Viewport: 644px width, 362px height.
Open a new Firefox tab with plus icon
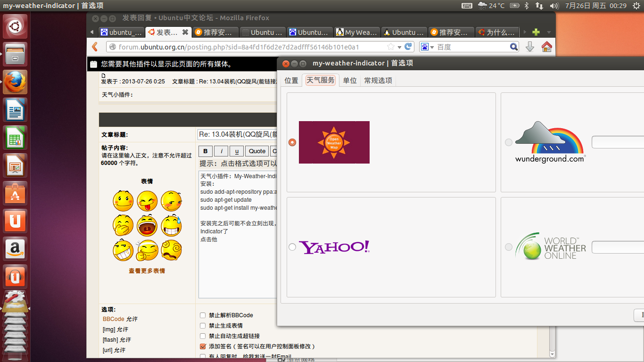(536, 33)
